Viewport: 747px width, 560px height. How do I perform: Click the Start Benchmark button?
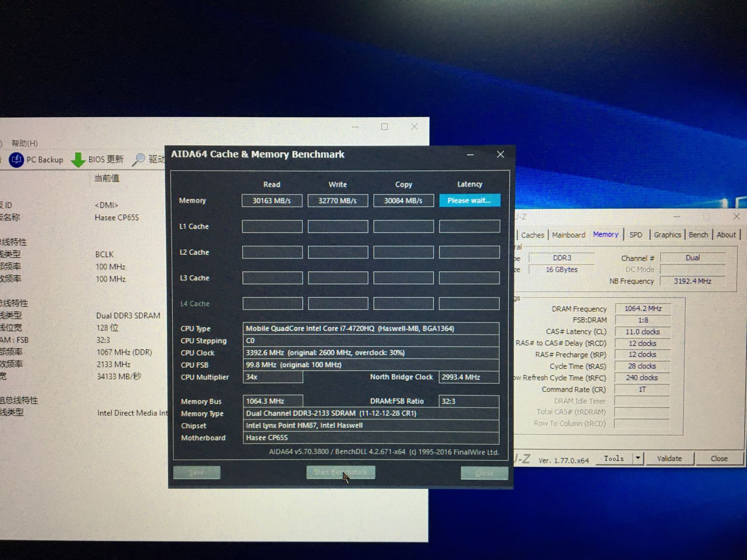[x=341, y=472]
